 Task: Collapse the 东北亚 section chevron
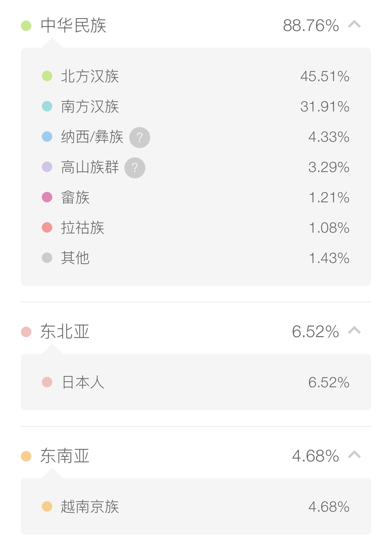click(x=354, y=330)
